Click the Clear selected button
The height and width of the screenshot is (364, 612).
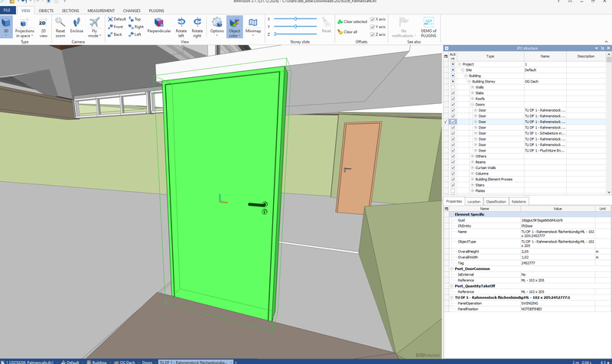[354, 21]
